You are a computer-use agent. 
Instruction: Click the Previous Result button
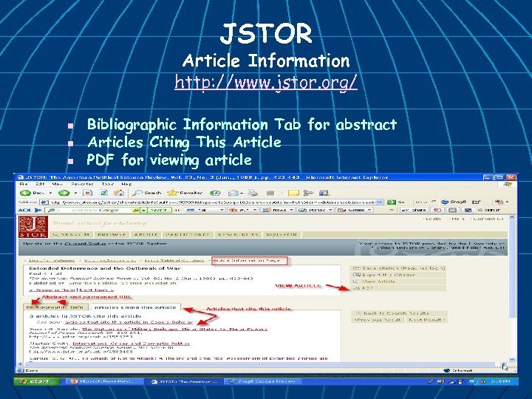(x=378, y=320)
